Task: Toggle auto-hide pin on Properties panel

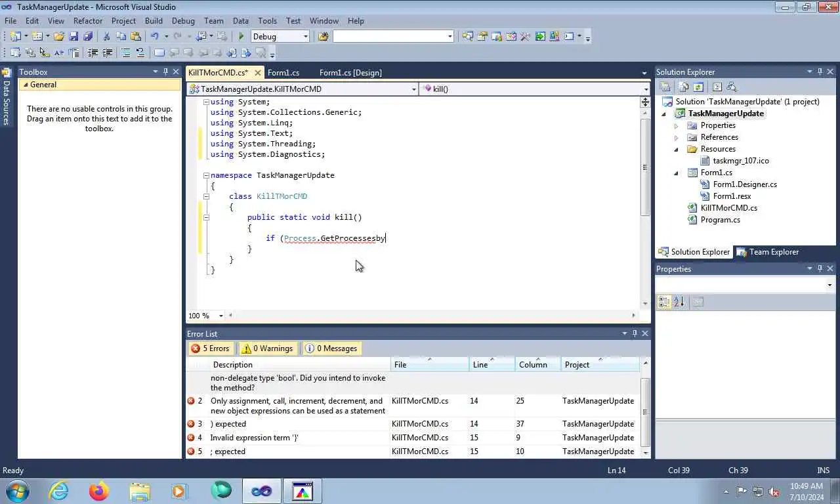Action: pyautogui.click(x=820, y=268)
